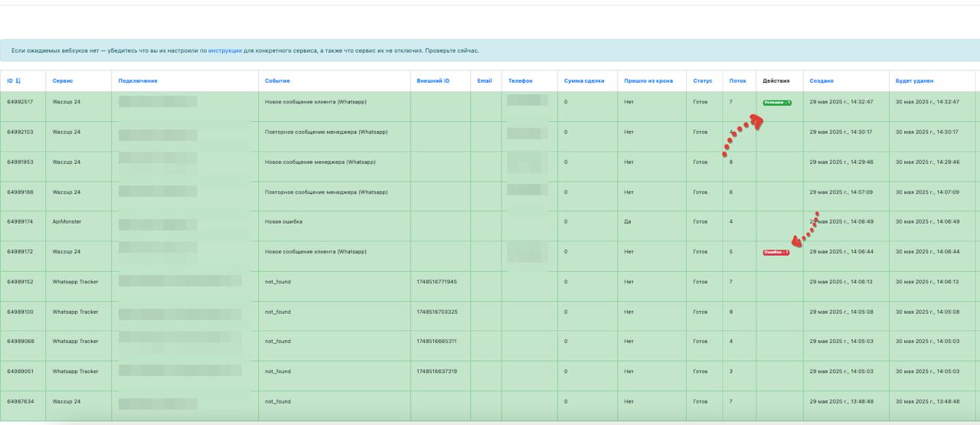The height and width of the screenshot is (425, 980).
Task: Click "Wazzup 24" in row 64987634
Action: [66, 401]
